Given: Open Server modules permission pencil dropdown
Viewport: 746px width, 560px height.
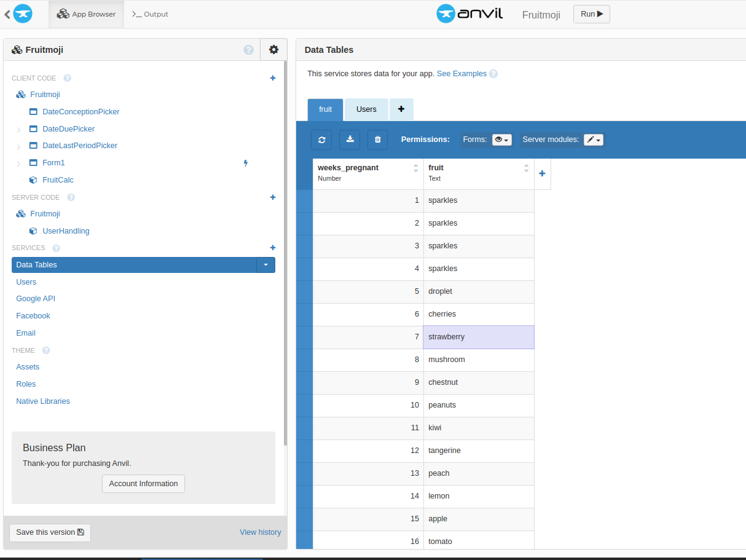Looking at the screenshot, I should pyautogui.click(x=593, y=140).
